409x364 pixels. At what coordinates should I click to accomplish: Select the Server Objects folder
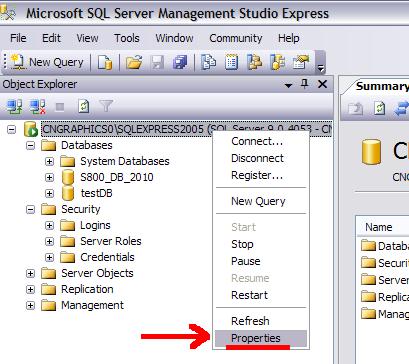coord(97,273)
